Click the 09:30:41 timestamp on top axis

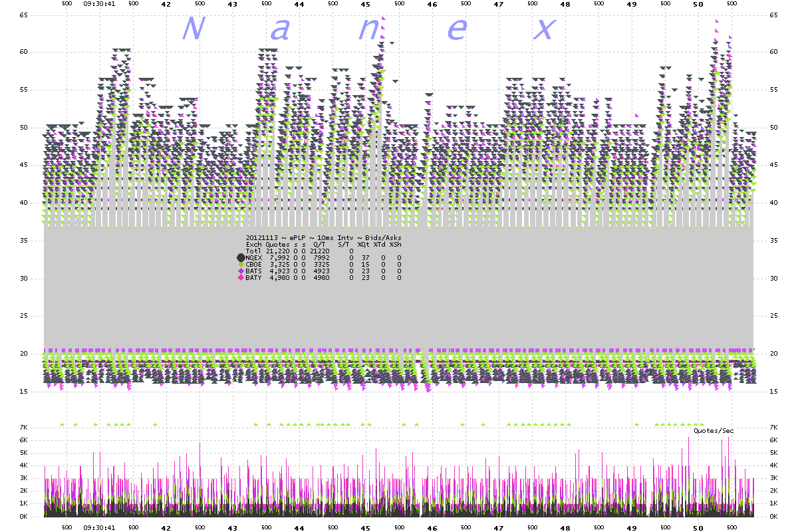99,3
